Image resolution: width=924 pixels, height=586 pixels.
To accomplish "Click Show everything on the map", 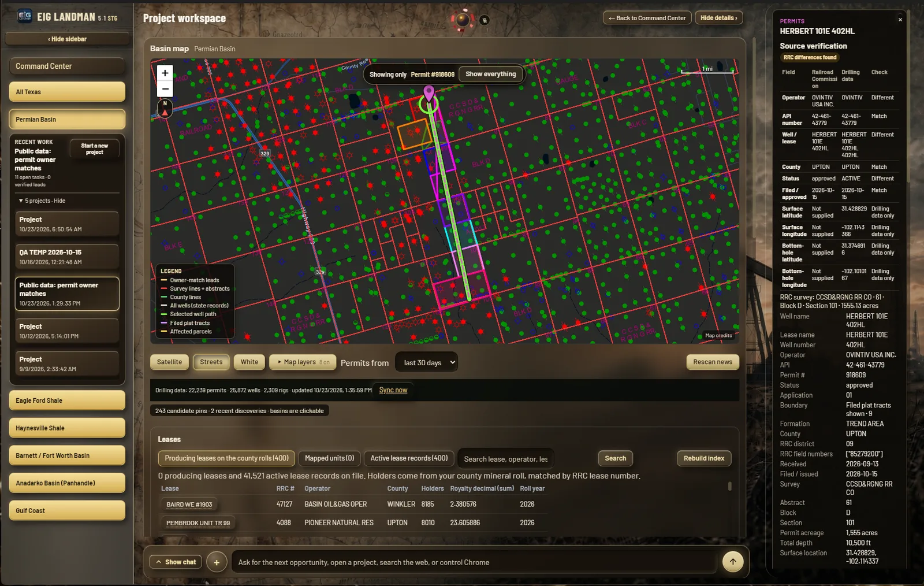I will pos(490,74).
